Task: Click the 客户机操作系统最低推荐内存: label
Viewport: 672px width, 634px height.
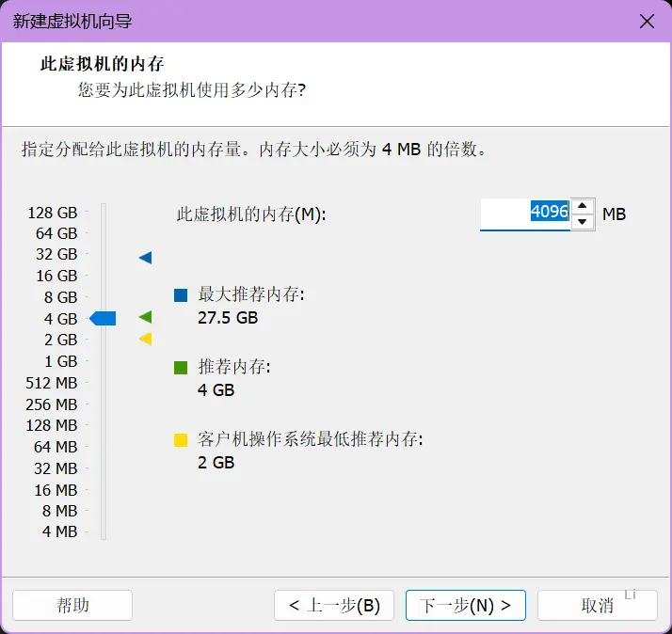Action: pyautogui.click(x=311, y=439)
